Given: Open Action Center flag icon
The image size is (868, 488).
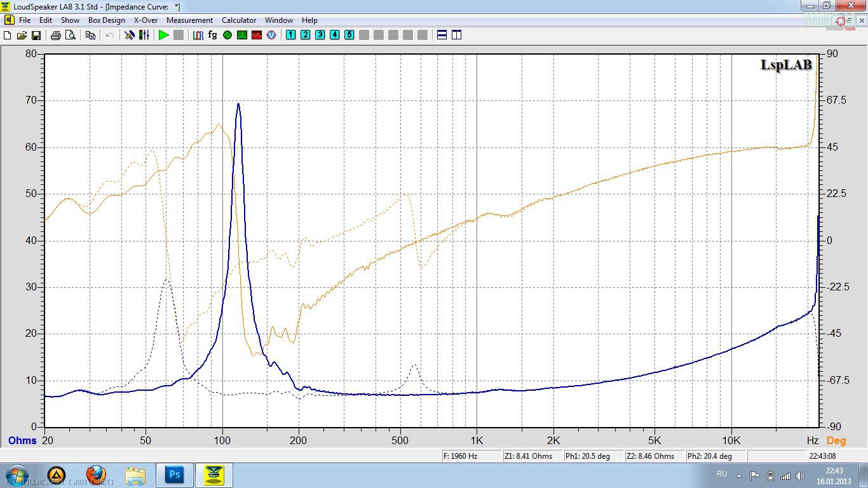Looking at the screenshot, I should (755, 475).
